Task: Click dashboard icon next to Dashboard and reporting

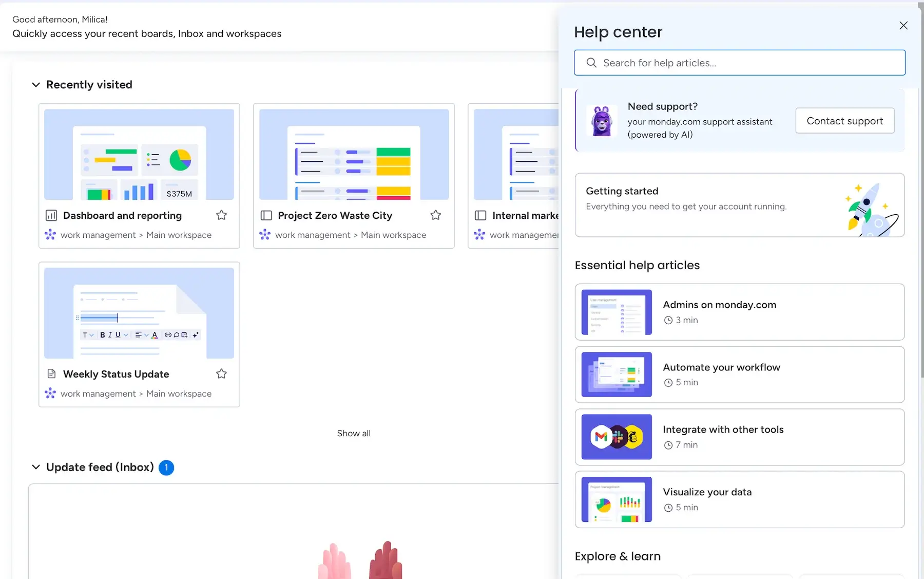Action: coord(51,215)
